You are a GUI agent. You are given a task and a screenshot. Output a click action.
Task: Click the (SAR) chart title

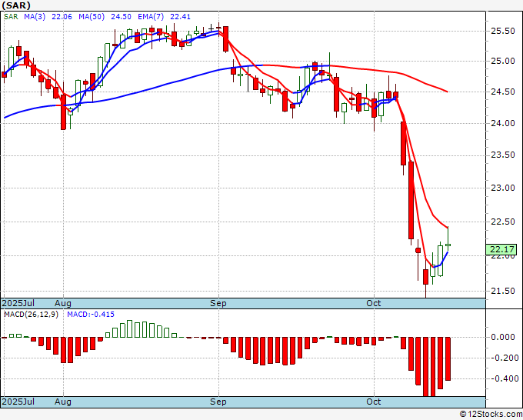(x=16, y=5)
